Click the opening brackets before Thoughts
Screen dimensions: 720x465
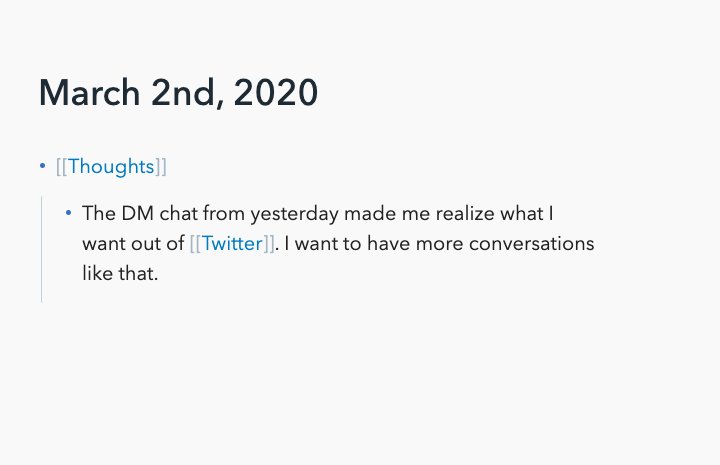click(x=62, y=167)
